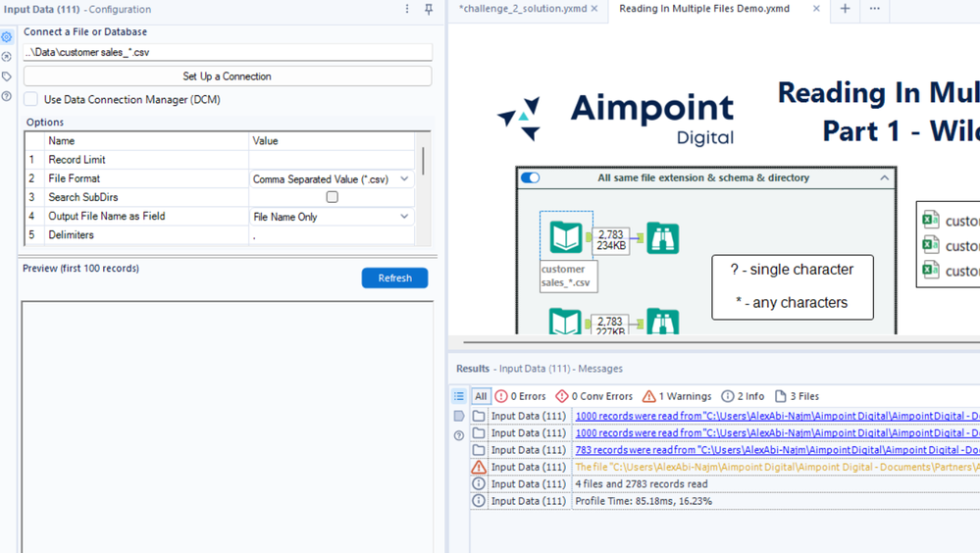980x553 pixels.
Task: Collapse the 'All same file extension' container
Action: (x=884, y=178)
